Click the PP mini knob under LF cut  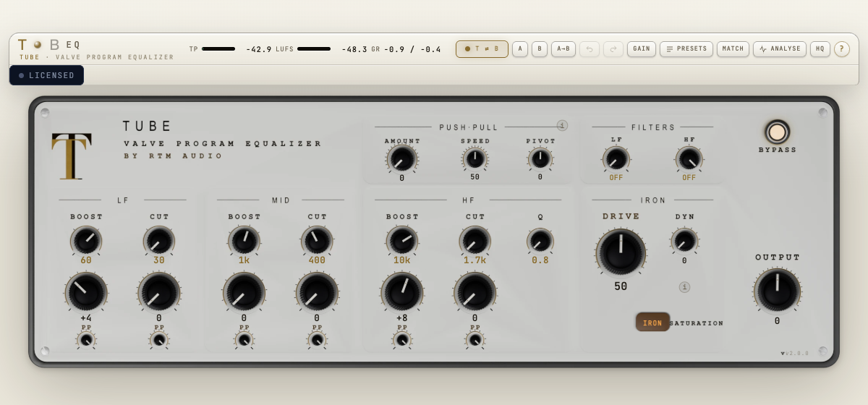point(159,339)
